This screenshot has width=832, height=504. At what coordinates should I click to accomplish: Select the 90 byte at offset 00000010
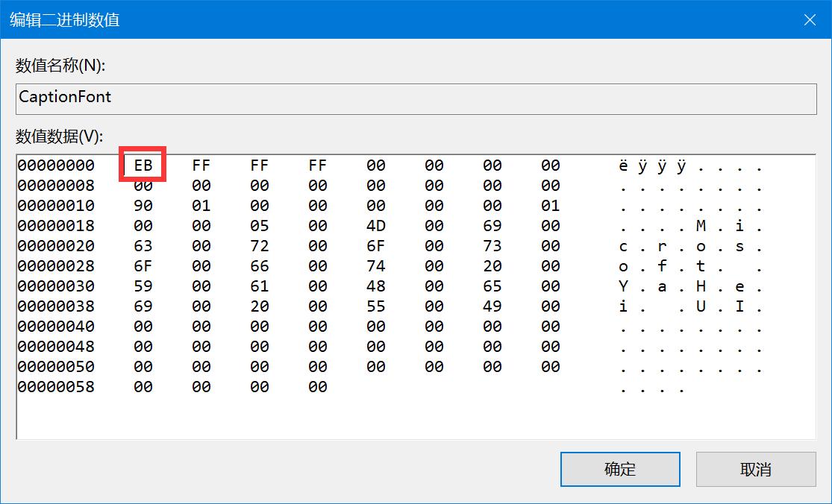tap(144, 205)
